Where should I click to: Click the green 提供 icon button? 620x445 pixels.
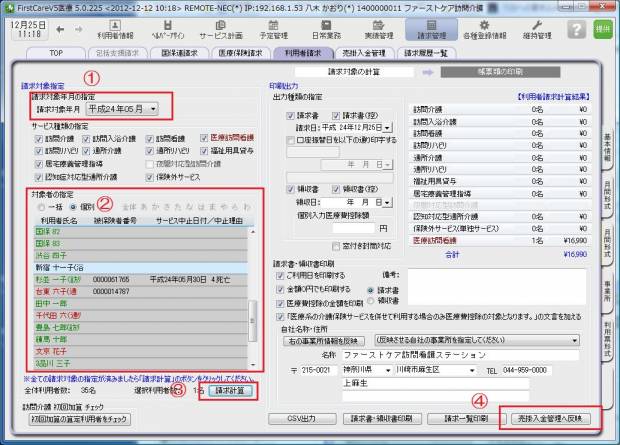click(604, 29)
